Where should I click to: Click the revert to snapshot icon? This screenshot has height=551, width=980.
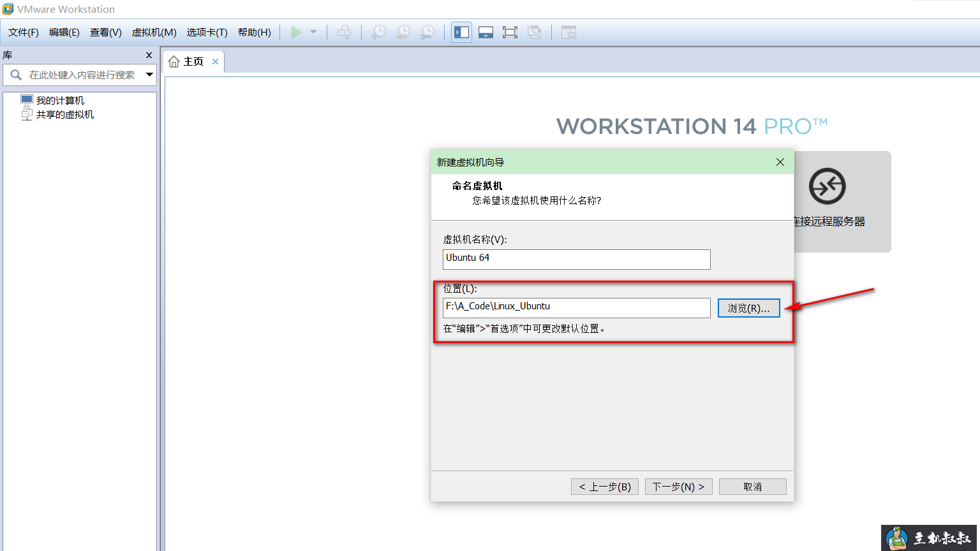[x=403, y=32]
